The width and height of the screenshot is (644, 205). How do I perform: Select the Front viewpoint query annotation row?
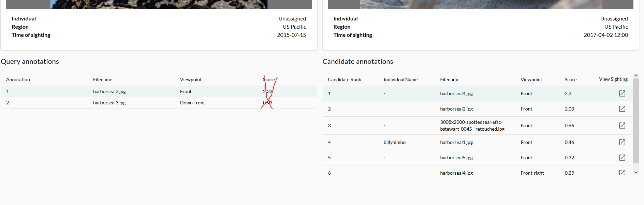tap(136, 91)
